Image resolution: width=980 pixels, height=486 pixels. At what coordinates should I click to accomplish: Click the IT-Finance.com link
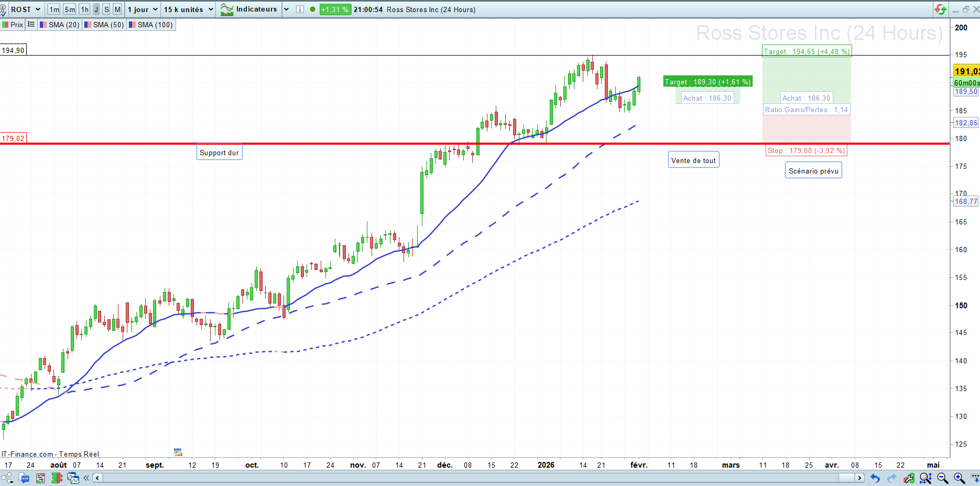27,454
